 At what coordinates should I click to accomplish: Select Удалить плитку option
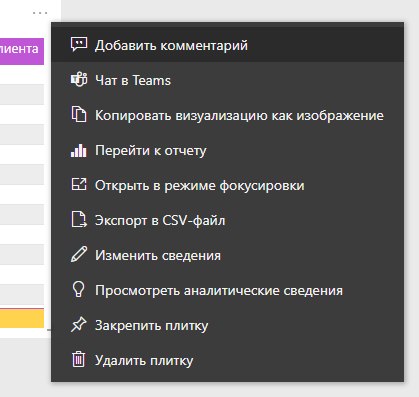click(227, 360)
